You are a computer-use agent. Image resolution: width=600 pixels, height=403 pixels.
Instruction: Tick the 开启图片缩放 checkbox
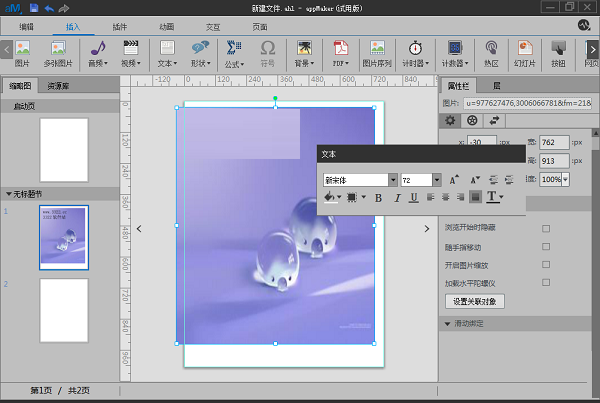tap(546, 264)
